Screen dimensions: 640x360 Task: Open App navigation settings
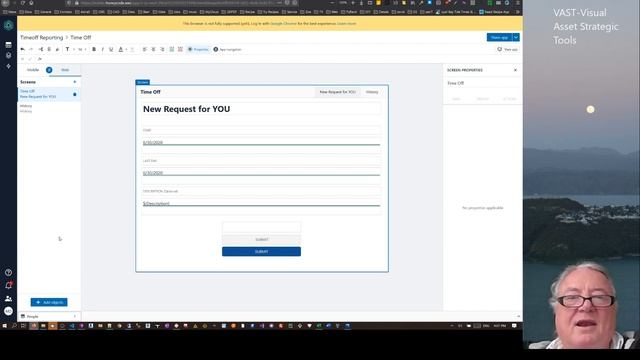tap(227, 49)
